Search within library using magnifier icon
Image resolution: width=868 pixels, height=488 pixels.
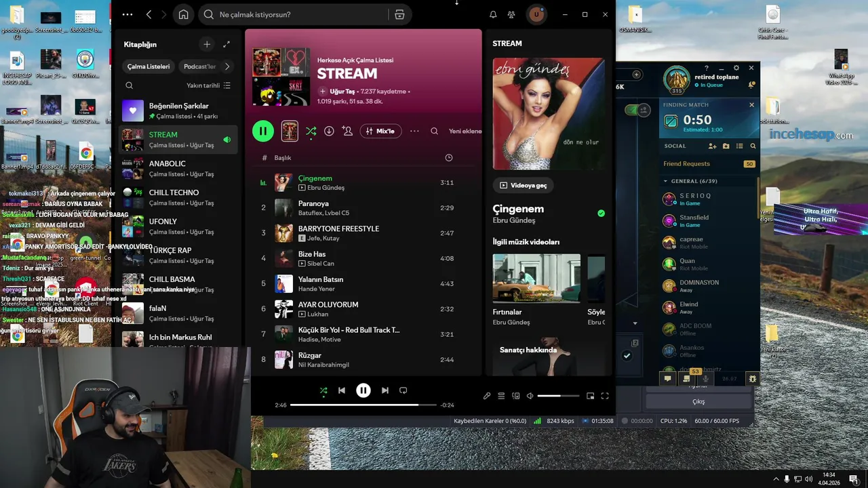130,85
